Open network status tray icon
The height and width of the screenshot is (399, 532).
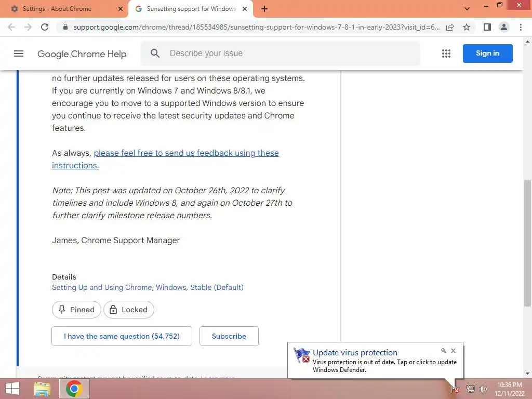click(x=470, y=389)
